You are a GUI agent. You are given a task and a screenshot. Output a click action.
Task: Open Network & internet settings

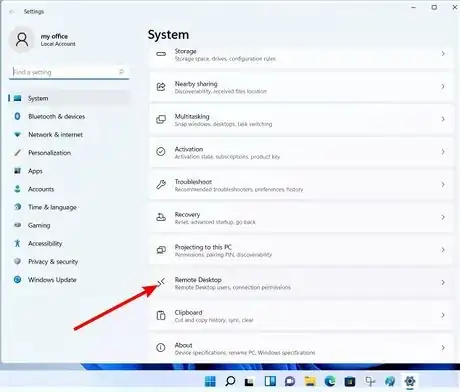pos(69,135)
